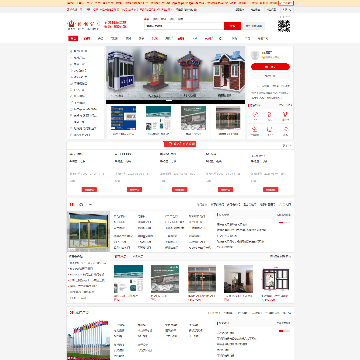Click the gray user avatar icon
The height and width of the screenshot is (360, 360).
click(255, 55)
